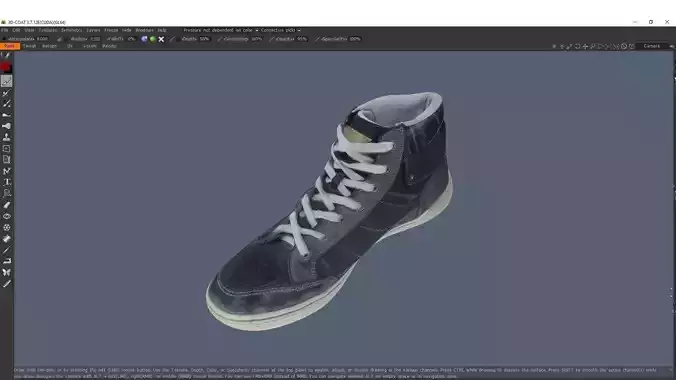Switch to the Retopo room tab
The height and width of the screenshot is (380, 676).
click(x=49, y=46)
